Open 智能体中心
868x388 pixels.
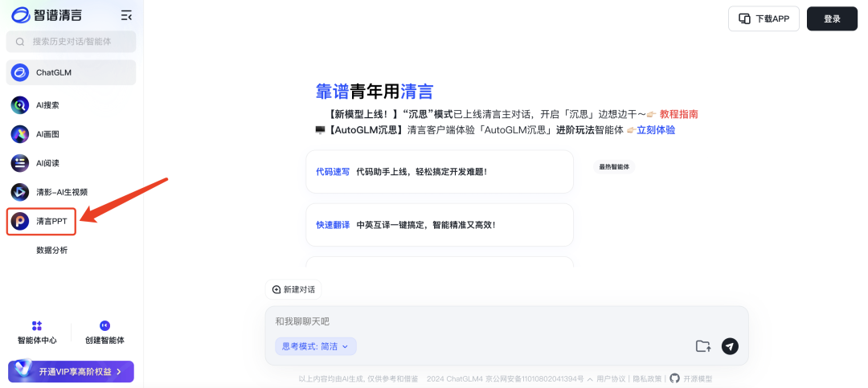click(x=37, y=333)
